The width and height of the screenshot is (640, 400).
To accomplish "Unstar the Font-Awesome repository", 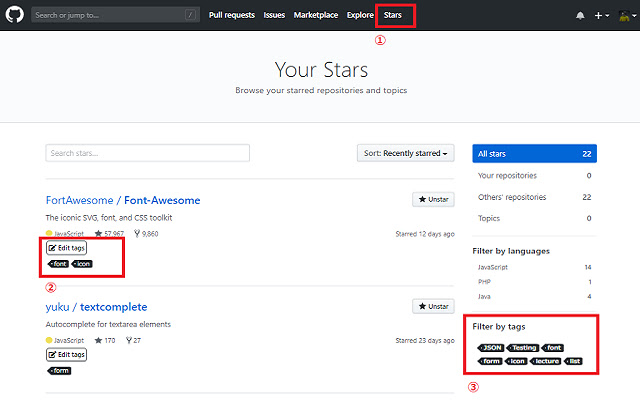I will [x=433, y=200].
